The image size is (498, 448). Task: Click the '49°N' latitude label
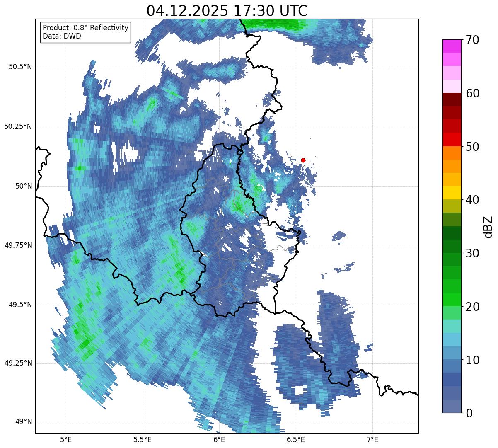point(24,422)
